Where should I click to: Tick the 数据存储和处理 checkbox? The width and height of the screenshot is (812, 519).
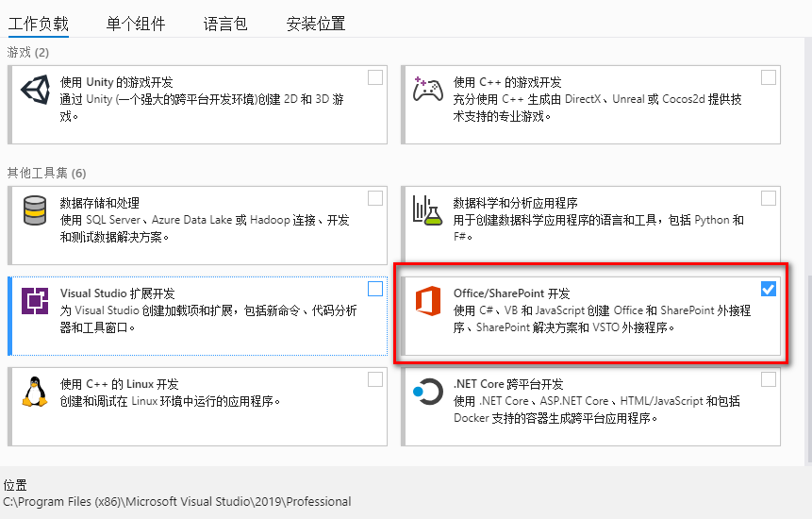tap(375, 198)
